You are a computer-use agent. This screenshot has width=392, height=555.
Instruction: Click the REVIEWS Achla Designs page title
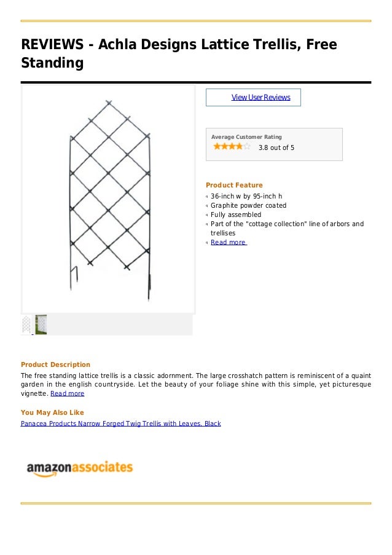click(179, 53)
